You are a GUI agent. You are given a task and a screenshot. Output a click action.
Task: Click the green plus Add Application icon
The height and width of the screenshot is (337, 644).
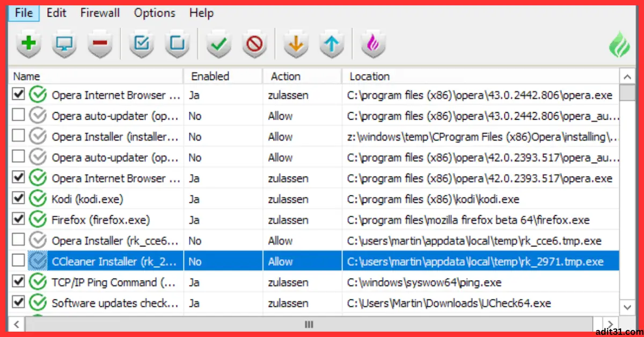(28, 45)
